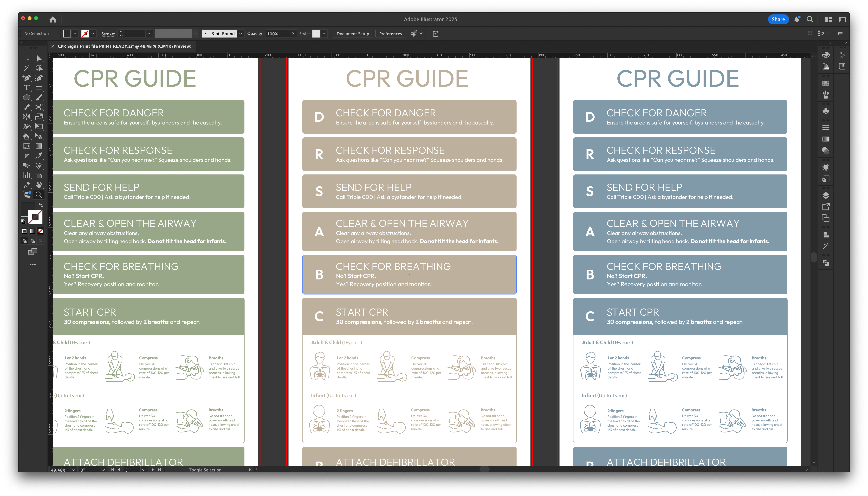Open the search magnifier in title bar

tap(810, 19)
